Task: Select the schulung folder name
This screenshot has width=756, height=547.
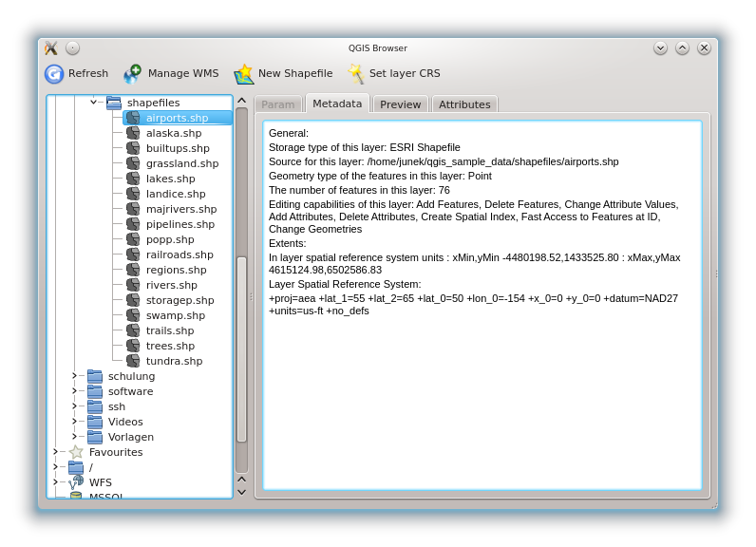Action: (x=132, y=376)
